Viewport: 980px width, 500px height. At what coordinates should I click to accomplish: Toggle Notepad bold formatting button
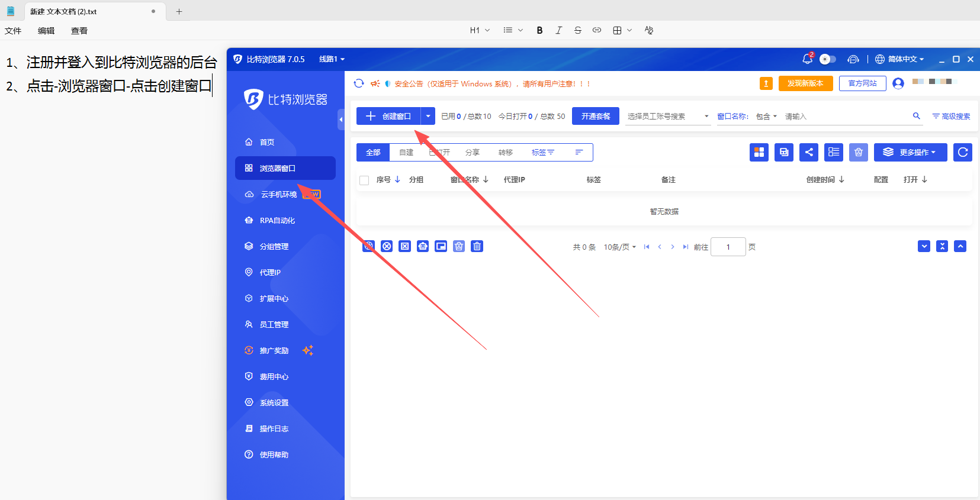coord(539,30)
